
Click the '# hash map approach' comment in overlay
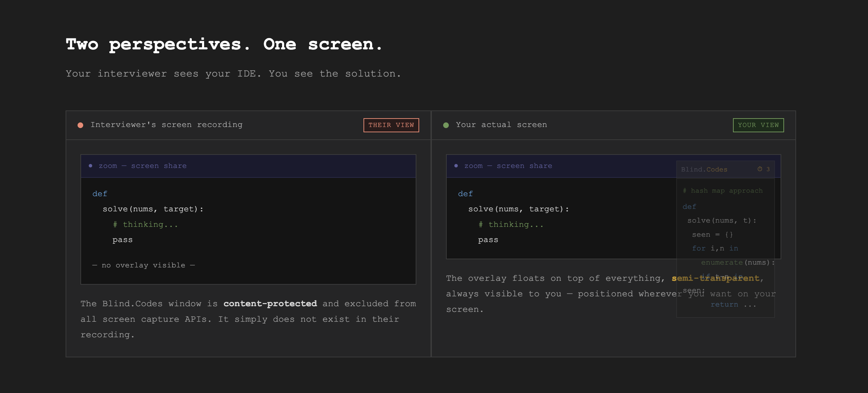pyautogui.click(x=722, y=191)
